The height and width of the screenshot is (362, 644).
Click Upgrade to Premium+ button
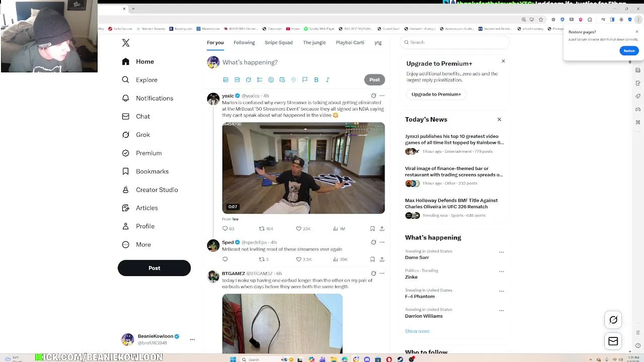[436, 94]
